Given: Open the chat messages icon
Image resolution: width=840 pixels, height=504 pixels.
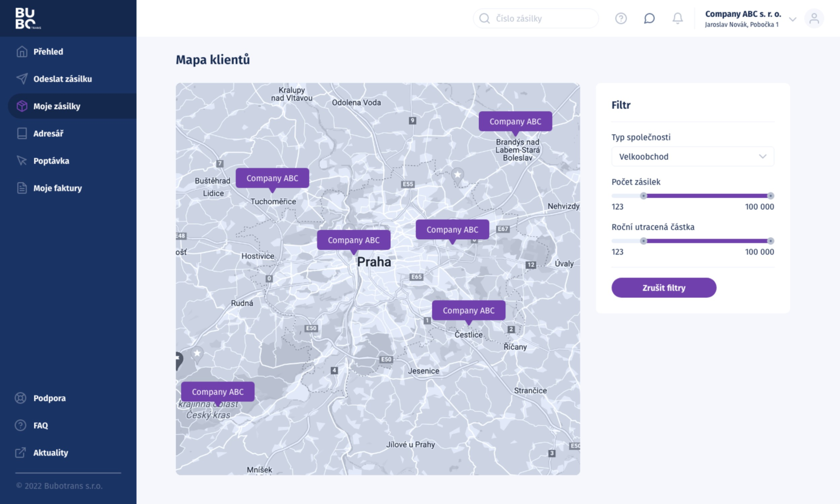Looking at the screenshot, I should click(649, 18).
